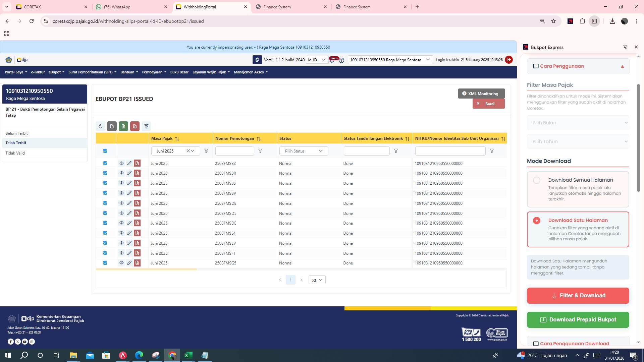View details of record 2503FMSD8 via eye icon
Screen dimensions: 644x362
pos(121,203)
